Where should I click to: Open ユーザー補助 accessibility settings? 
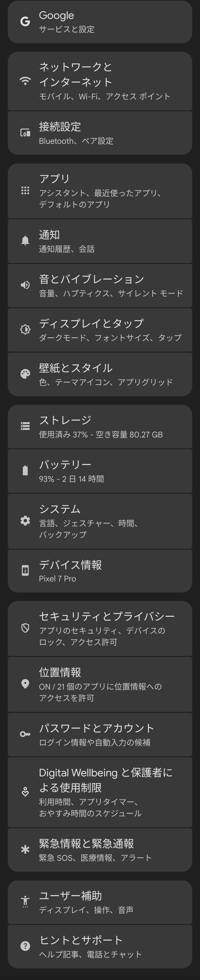(100, 902)
